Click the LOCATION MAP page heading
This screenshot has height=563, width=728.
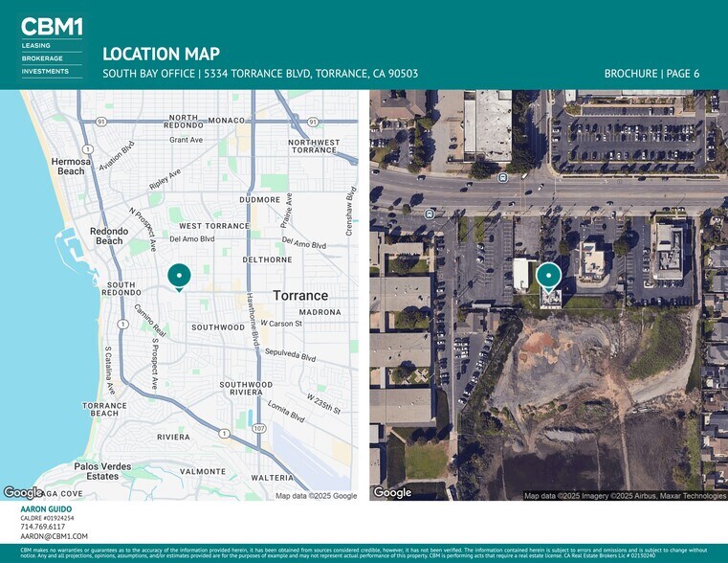(x=161, y=54)
